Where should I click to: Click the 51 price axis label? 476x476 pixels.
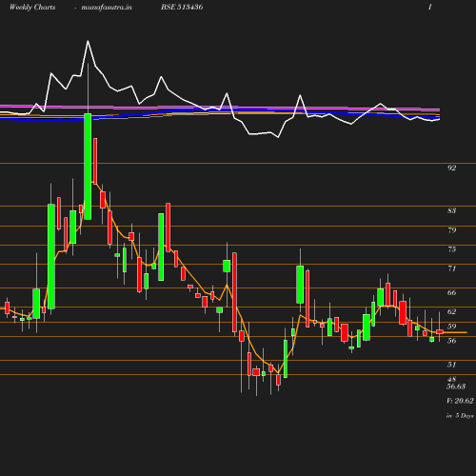451,365
